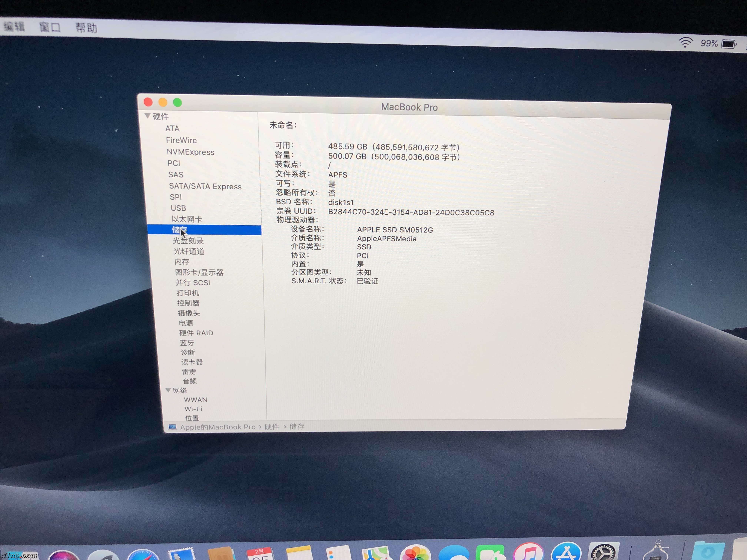Collapse the 硬件 hardware tree section

click(148, 116)
